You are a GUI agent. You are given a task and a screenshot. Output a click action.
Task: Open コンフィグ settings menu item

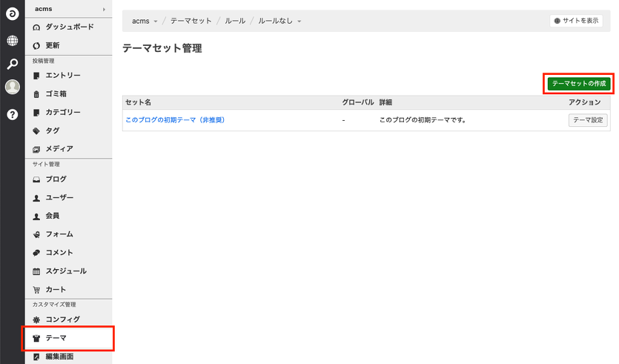tap(62, 320)
